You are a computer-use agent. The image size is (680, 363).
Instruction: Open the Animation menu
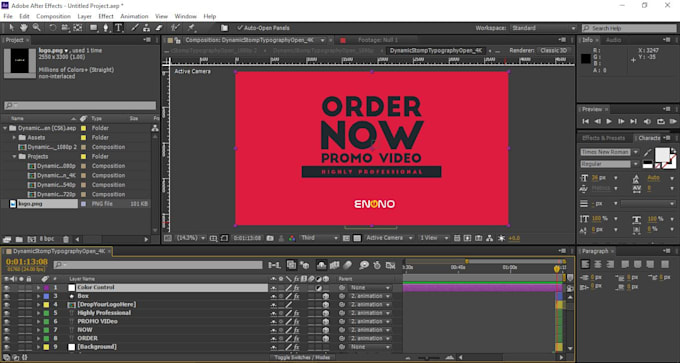[x=134, y=16]
